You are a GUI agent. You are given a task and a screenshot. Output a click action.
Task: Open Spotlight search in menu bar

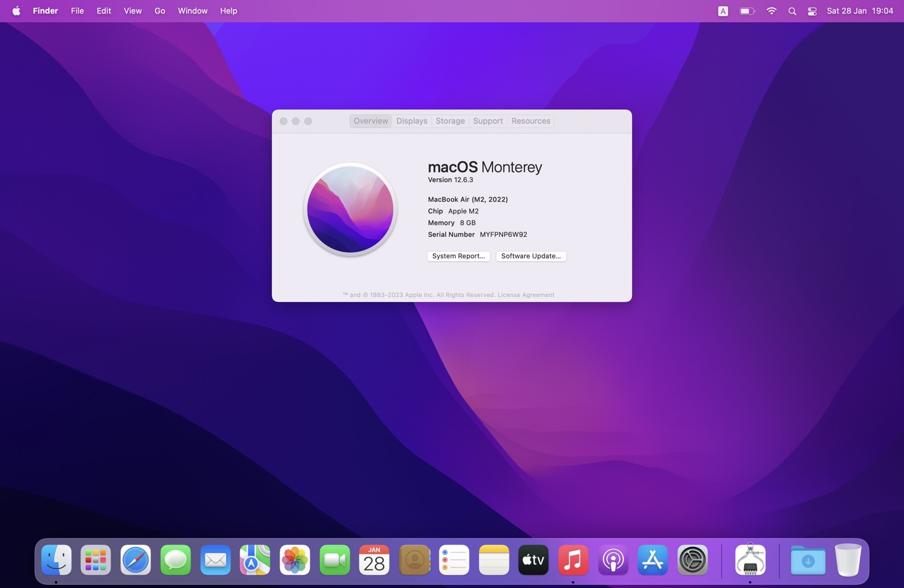792,11
